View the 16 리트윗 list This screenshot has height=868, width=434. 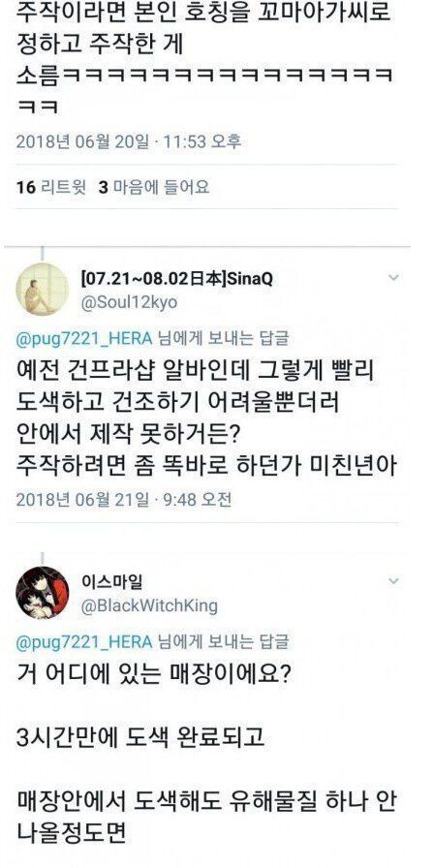coord(51,187)
